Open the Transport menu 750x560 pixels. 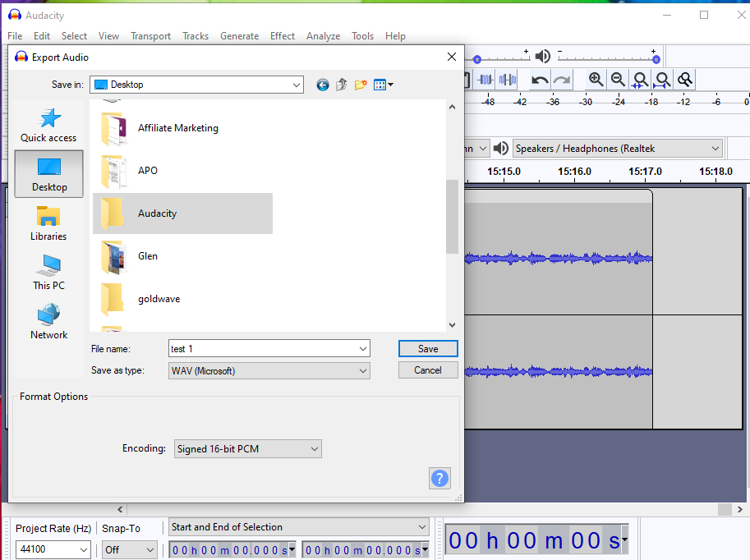coord(150,36)
